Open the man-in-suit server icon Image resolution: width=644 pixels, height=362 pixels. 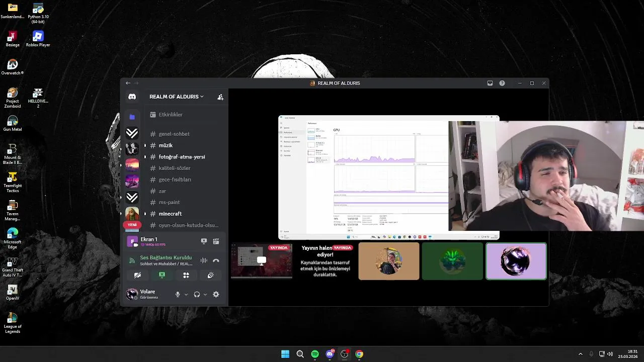[132, 149]
